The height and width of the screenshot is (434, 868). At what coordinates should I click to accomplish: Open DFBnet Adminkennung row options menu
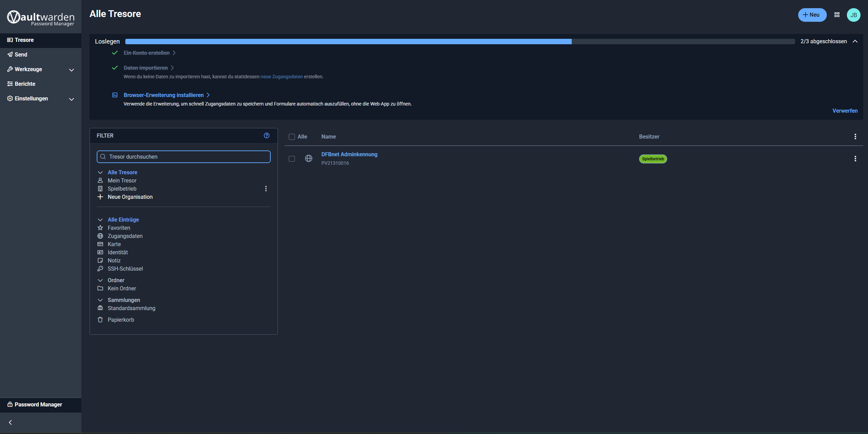click(x=855, y=159)
